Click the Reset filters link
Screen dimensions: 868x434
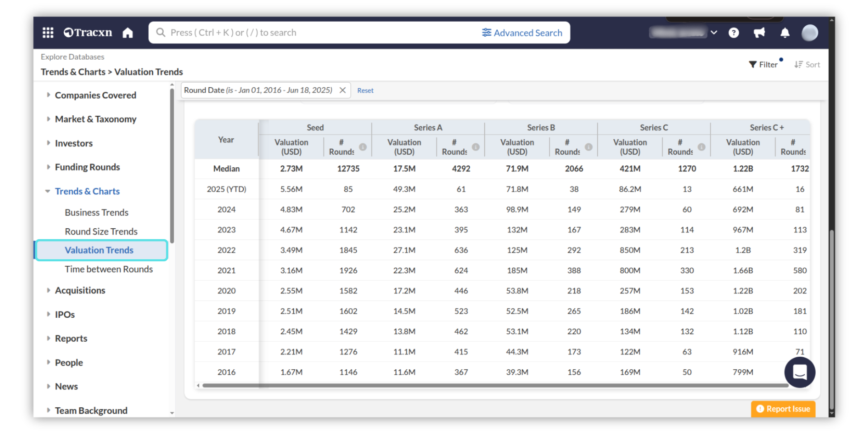365,90
